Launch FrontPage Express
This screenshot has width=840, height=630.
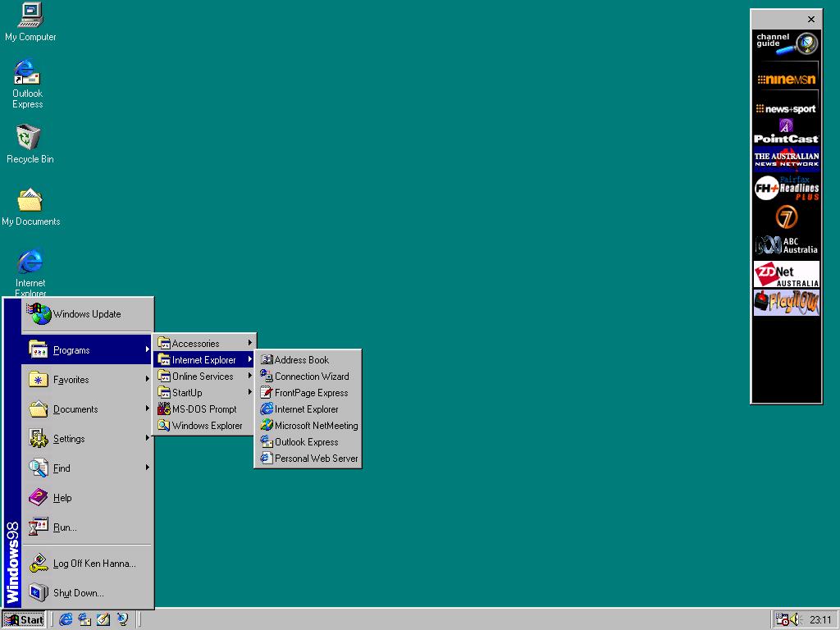(308, 393)
